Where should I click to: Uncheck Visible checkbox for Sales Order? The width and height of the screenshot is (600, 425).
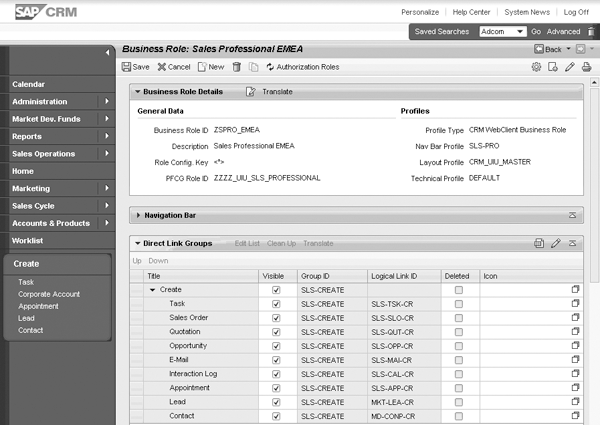click(276, 317)
